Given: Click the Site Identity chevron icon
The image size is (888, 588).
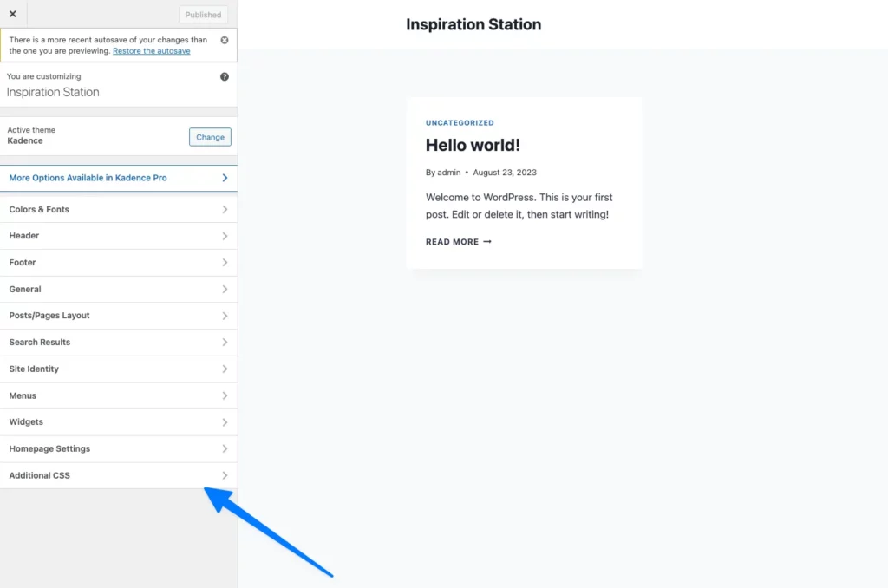Looking at the screenshot, I should pos(225,369).
